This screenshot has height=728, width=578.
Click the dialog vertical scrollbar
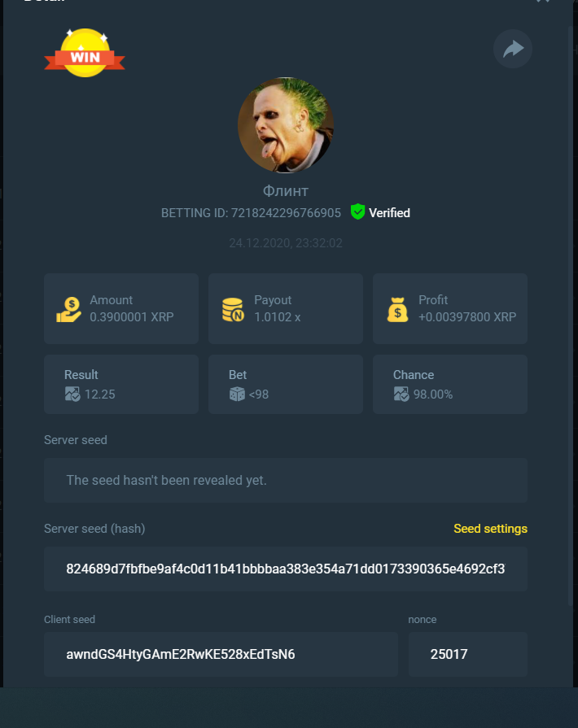[x=570, y=316]
